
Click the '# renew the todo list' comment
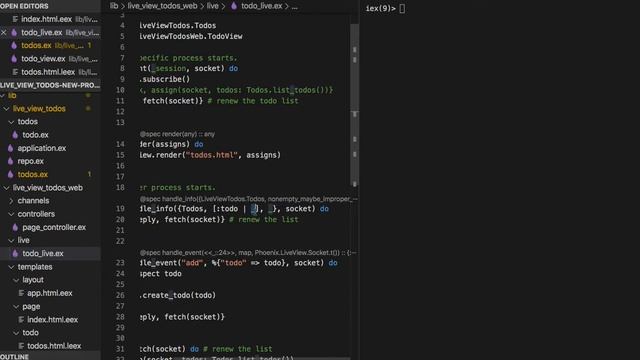(253, 101)
